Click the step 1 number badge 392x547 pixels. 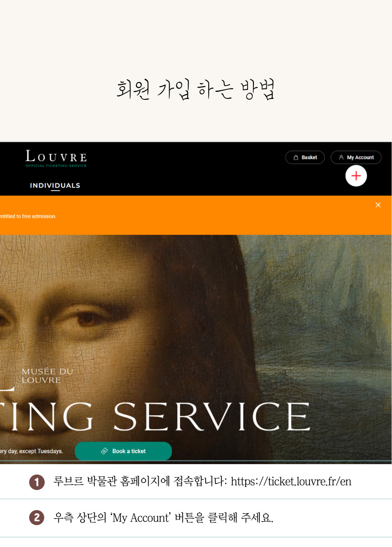[37, 483]
